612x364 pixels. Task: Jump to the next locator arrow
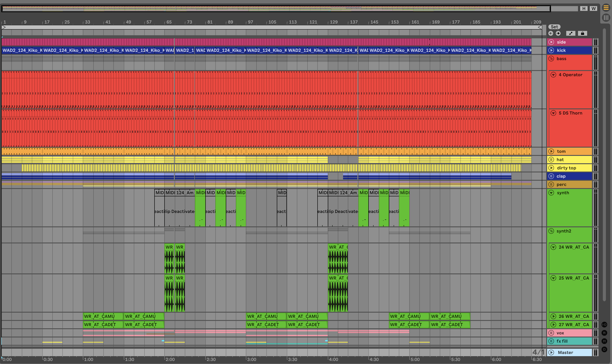click(558, 33)
